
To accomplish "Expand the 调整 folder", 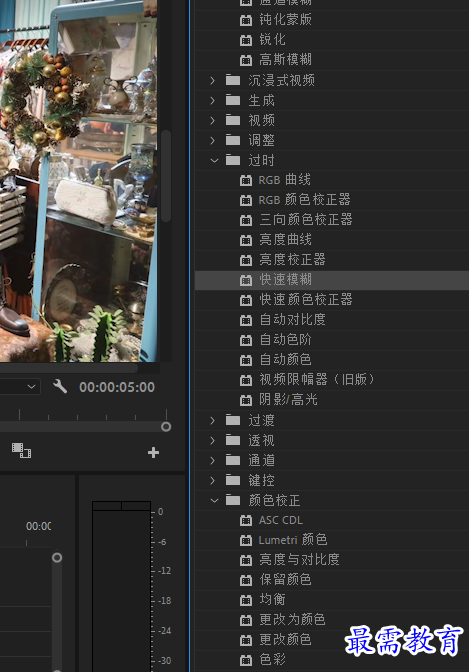I will pos(213,140).
